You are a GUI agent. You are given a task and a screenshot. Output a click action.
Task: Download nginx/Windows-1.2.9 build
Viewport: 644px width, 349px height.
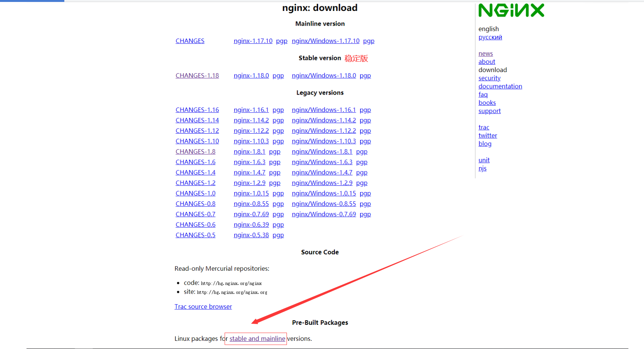(x=322, y=183)
